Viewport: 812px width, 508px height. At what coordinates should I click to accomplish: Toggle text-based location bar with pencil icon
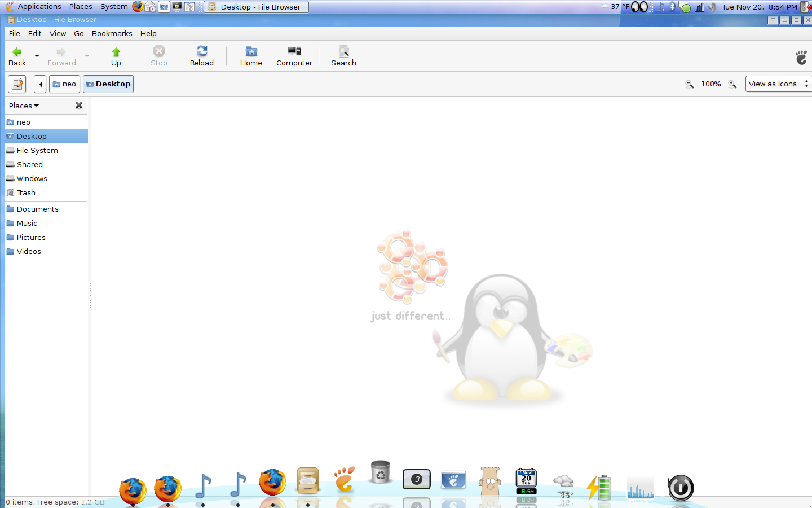point(17,84)
